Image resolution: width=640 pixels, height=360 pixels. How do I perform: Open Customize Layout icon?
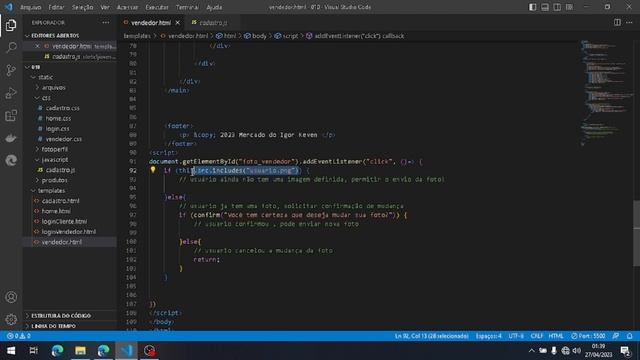(569, 7)
